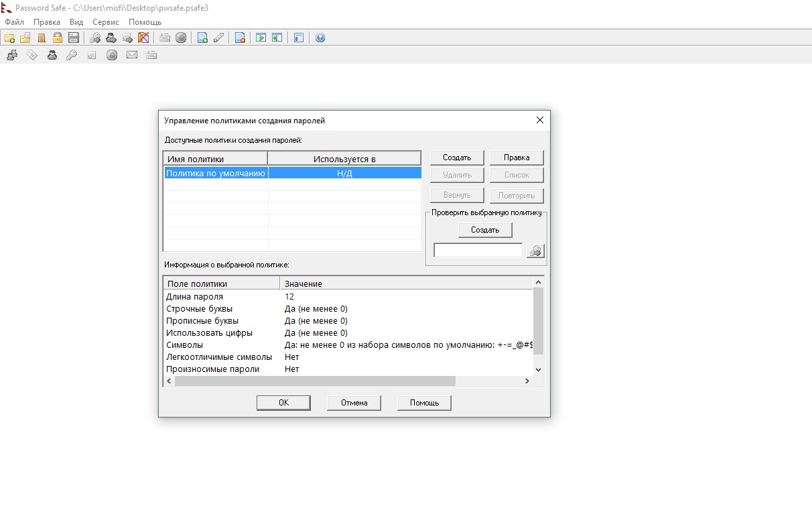Viewport: 812px width, 512px height.
Task: Click the Легкоотличимые символы row
Action: [348, 357]
